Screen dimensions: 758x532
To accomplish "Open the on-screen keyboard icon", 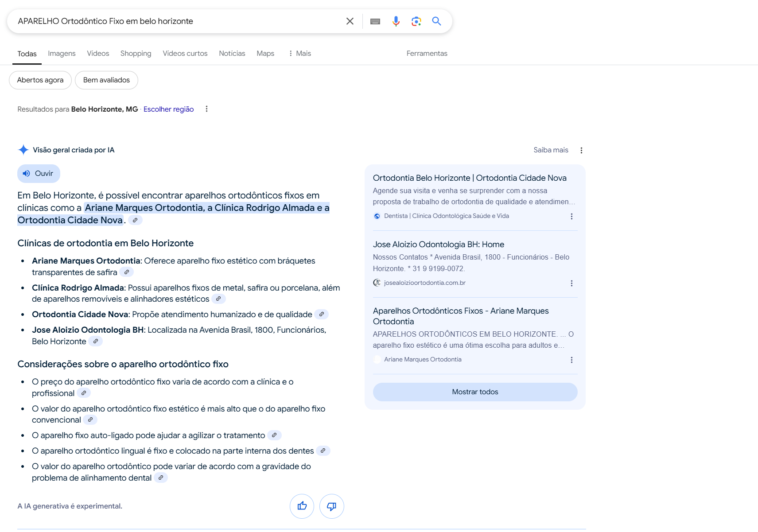I will (x=375, y=21).
